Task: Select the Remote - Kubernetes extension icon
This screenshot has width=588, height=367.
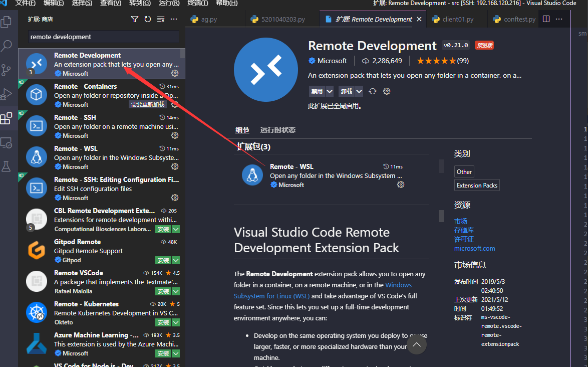Action: click(x=37, y=312)
